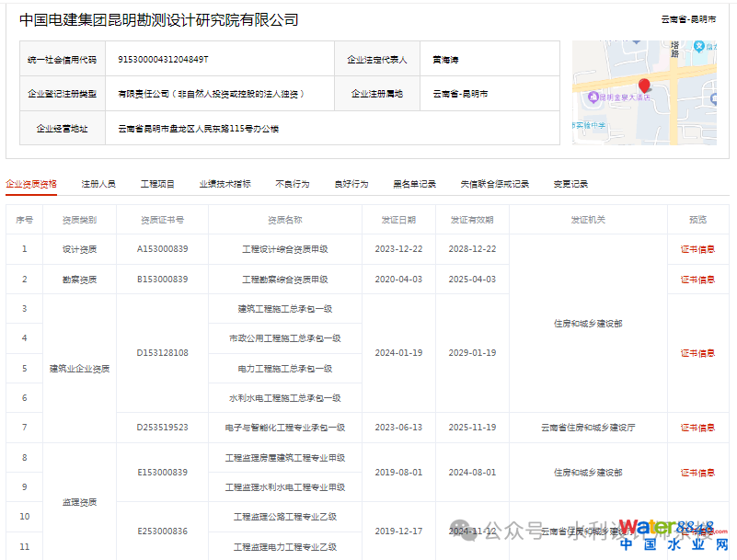
Task: Click the credit code 91530000431204849T
Action: click(164, 60)
